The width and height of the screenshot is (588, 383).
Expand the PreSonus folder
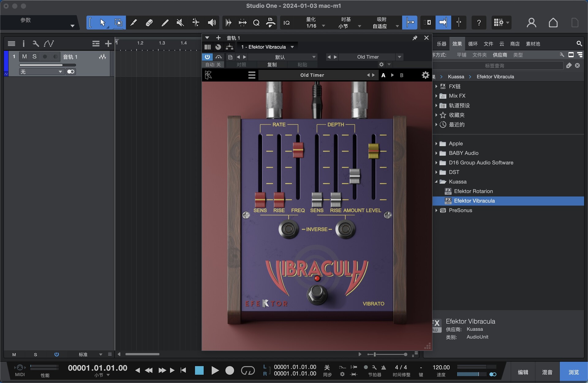436,210
